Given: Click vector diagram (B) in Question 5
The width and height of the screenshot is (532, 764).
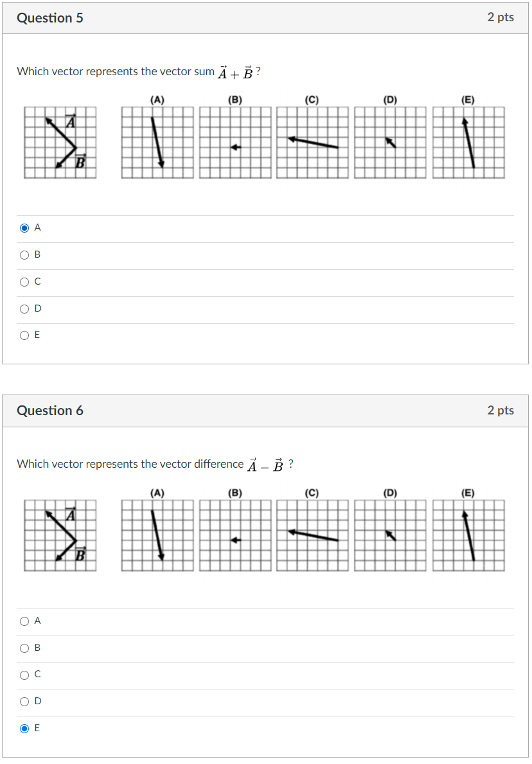Looking at the screenshot, I should 235,141.
